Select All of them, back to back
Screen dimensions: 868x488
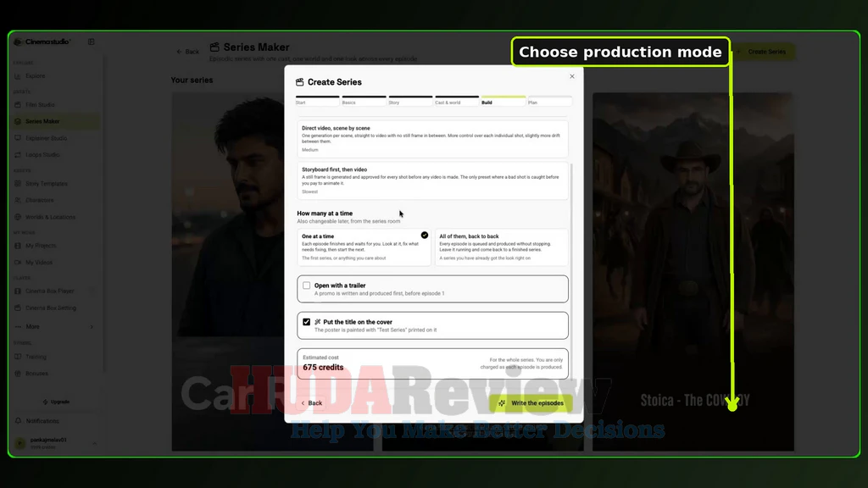(x=502, y=247)
